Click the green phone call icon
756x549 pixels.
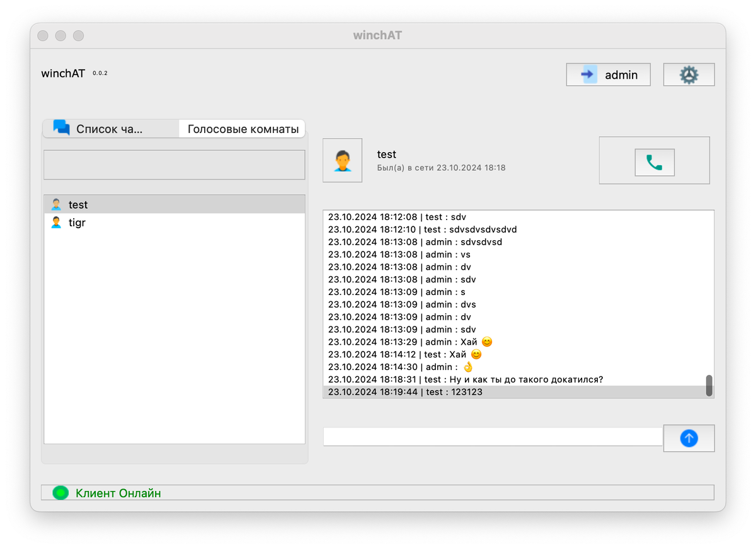point(655,161)
